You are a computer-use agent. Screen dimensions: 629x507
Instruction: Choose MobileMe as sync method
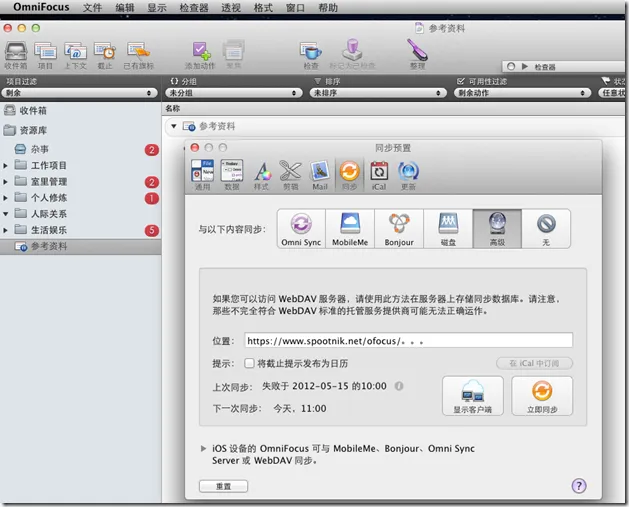coord(350,229)
